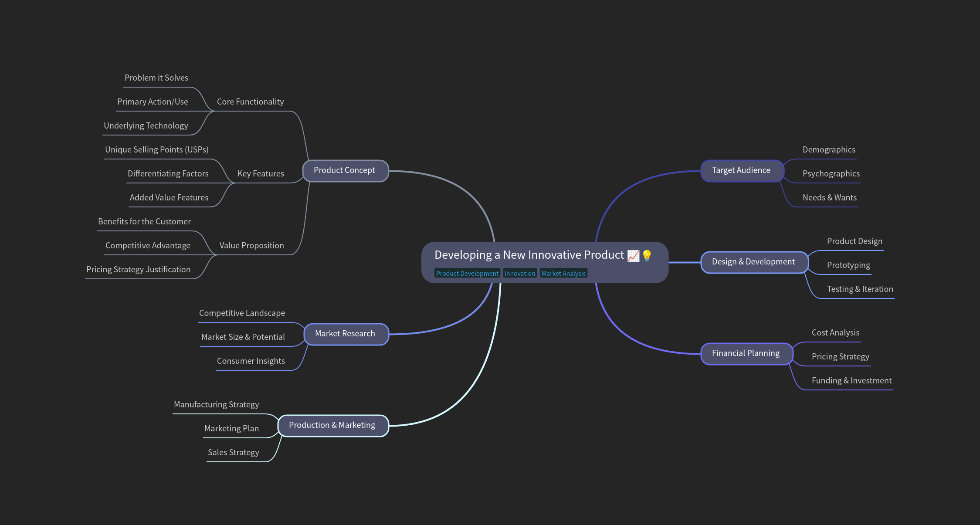Select the Market Research node
Viewport: 980px width, 525px height.
coord(346,334)
